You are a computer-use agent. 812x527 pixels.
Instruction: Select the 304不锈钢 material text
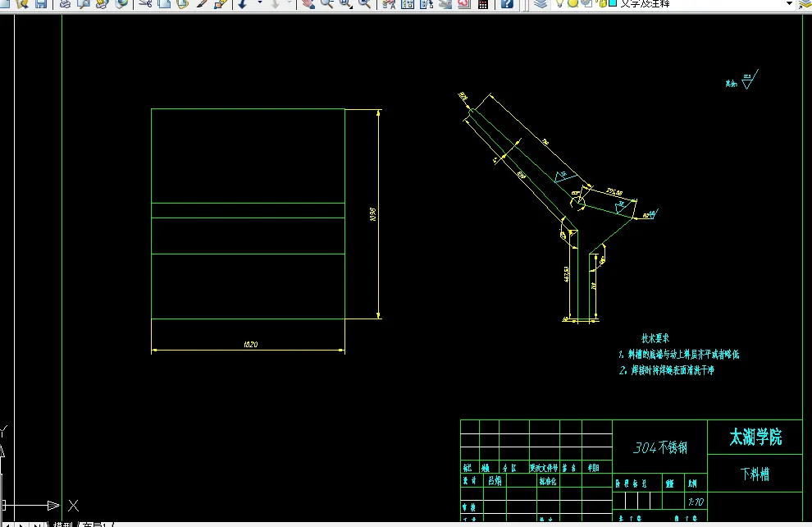click(660, 447)
